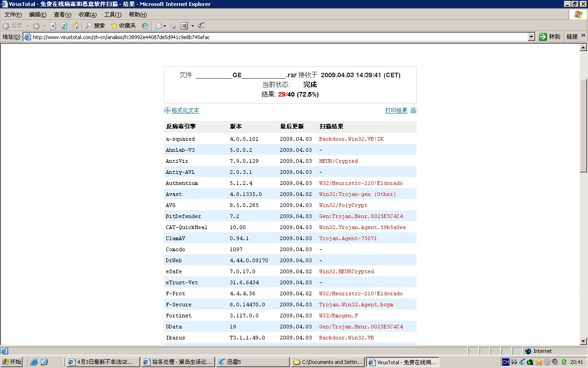Open the History icon in the toolbar
Screen dimensions: 588x368
145,26
